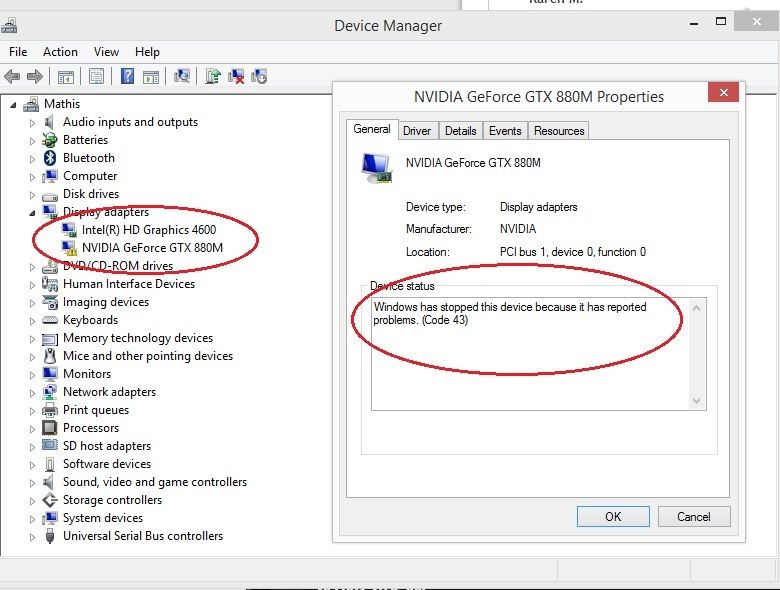Expand the DVD/CD-ROM drives node
Image resolution: width=780 pixels, height=590 pixels.
tap(32, 267)
